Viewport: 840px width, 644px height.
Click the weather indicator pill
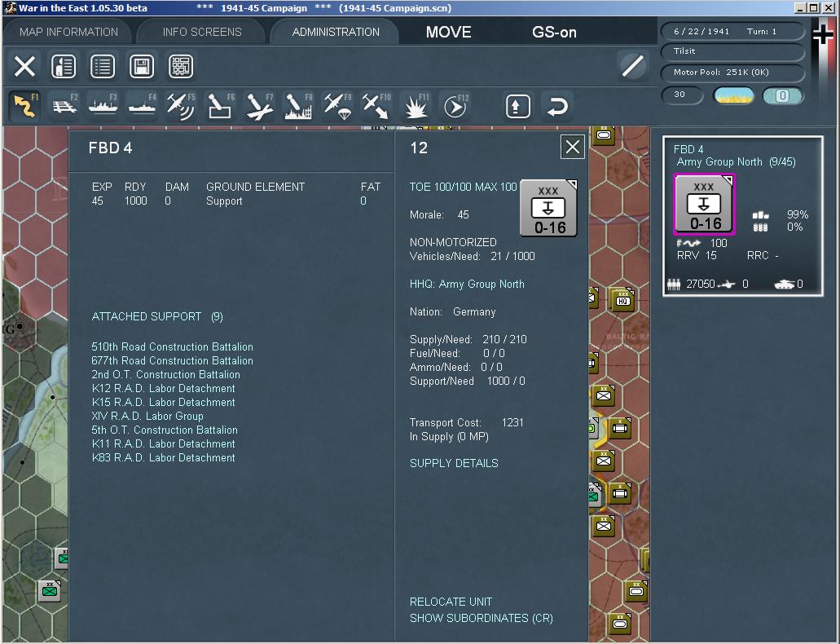click(x=733, y=96)
